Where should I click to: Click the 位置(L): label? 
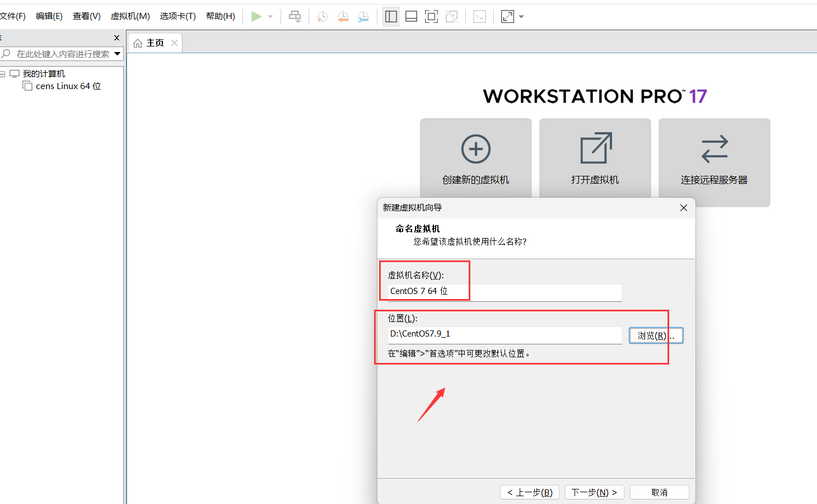(403, 319)
